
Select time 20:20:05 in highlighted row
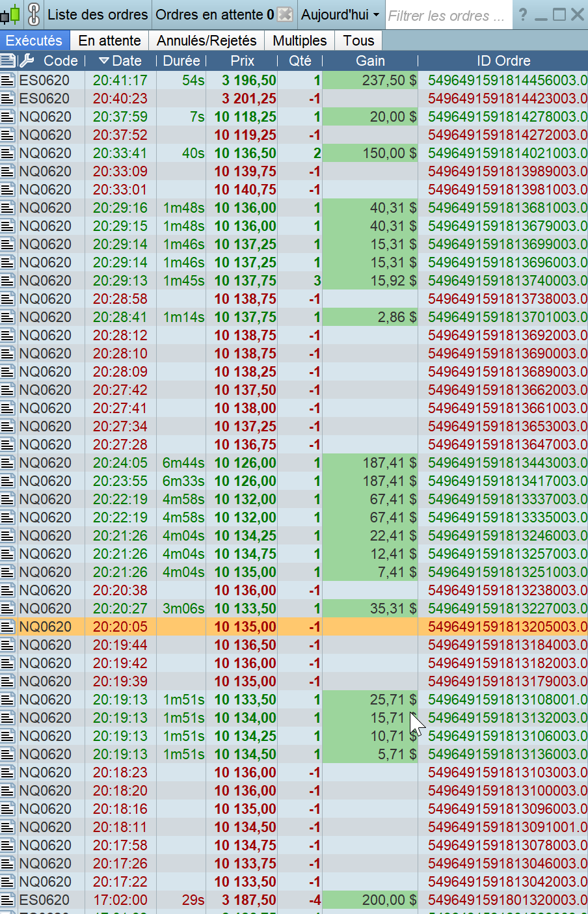[120, 627]
